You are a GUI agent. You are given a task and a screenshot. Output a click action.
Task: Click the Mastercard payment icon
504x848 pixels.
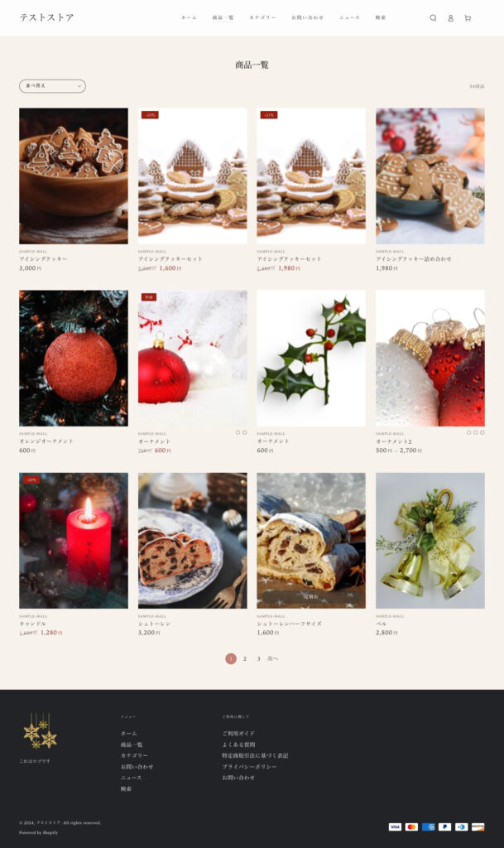411,826
